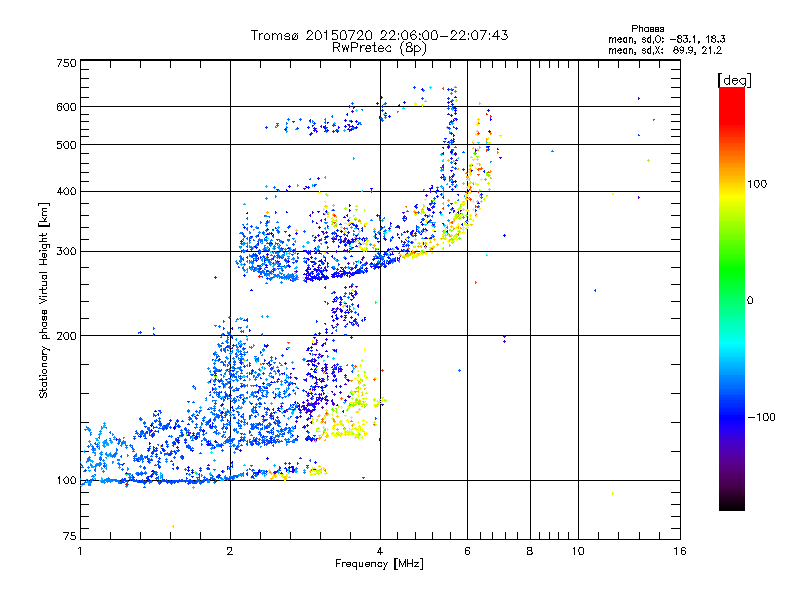Click the x-axis '4' tick label
Image resolution: width=800 pixels, height=600 pixels.
[x=380, y=551]
